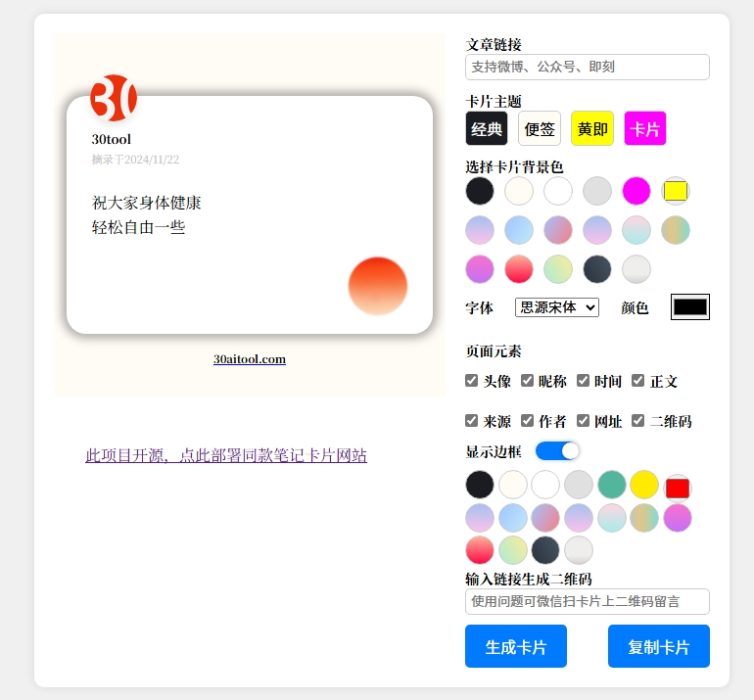Select the 卡片 magenta card theme
754x700 pixels.
[x=645, y=128]
